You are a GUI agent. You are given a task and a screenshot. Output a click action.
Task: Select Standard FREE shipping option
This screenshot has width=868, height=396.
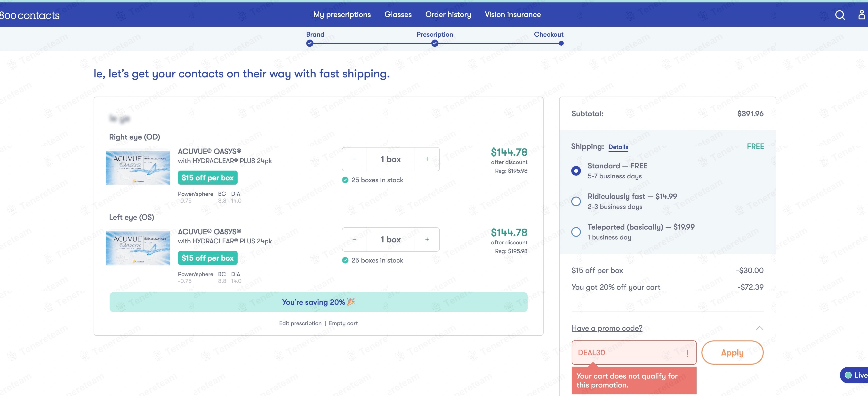point(576,171)
